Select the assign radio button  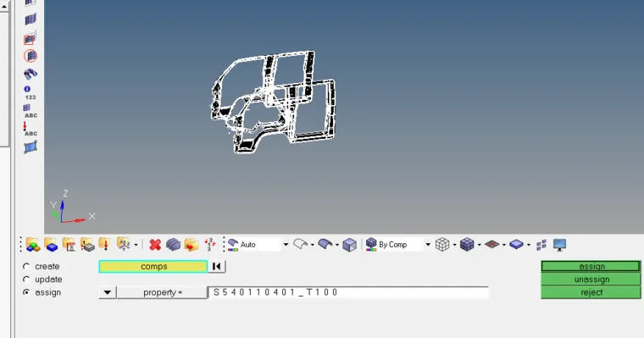pyautogui.click(x=26, y=292)
